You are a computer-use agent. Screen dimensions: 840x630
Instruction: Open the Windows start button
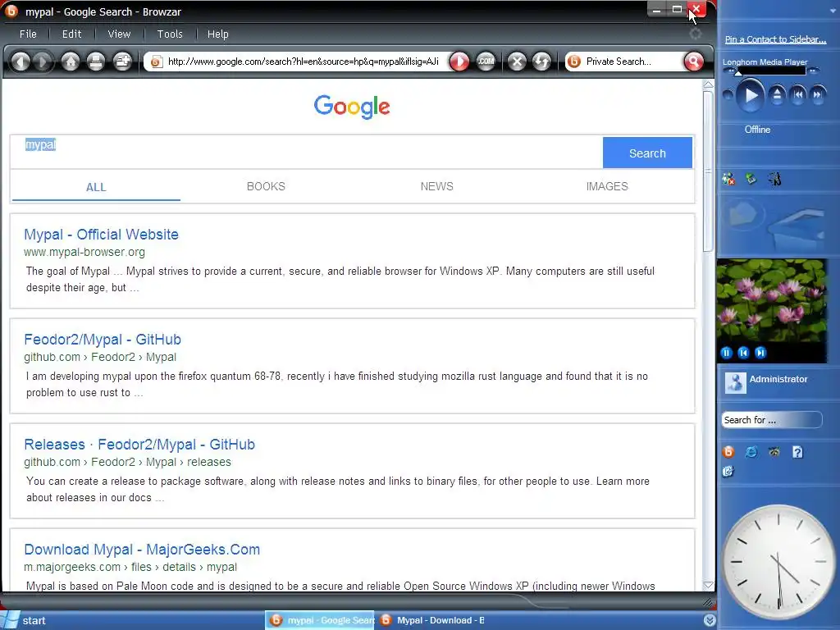point(24,620)
